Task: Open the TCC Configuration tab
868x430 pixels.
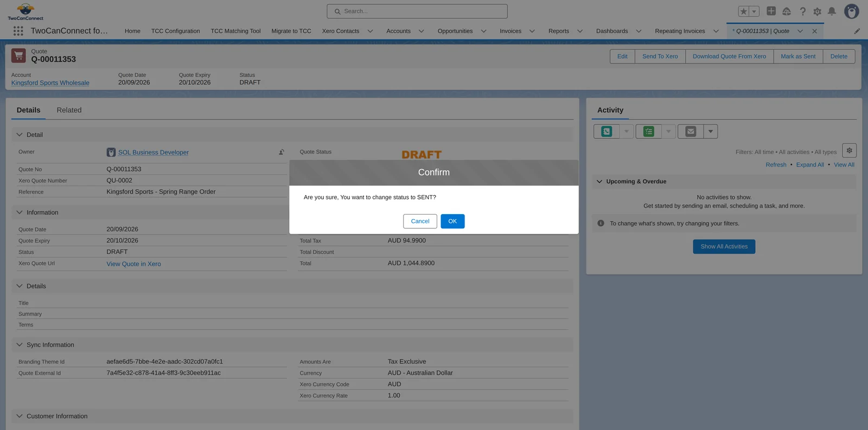Action: (175, 31)
